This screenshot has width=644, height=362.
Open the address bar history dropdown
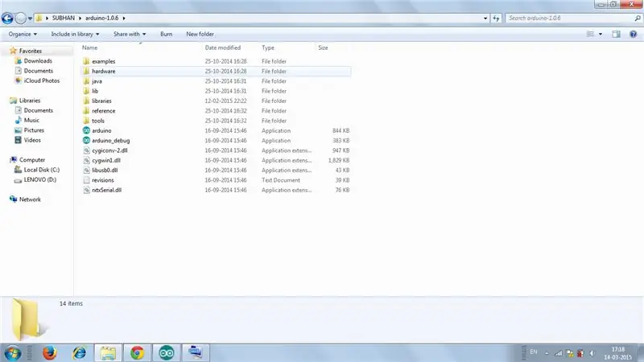(x=485, y=18)
